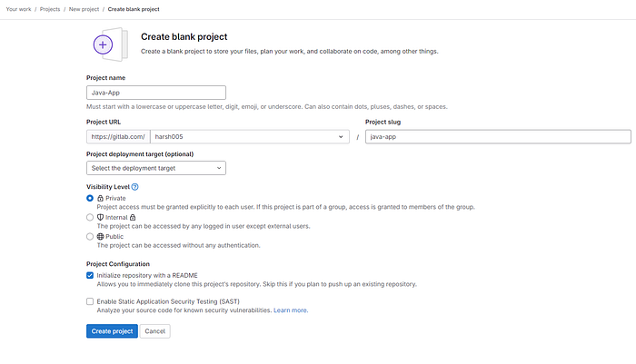Click the globe icon beside Public
The image size is (636, 364).
point(100,236)
